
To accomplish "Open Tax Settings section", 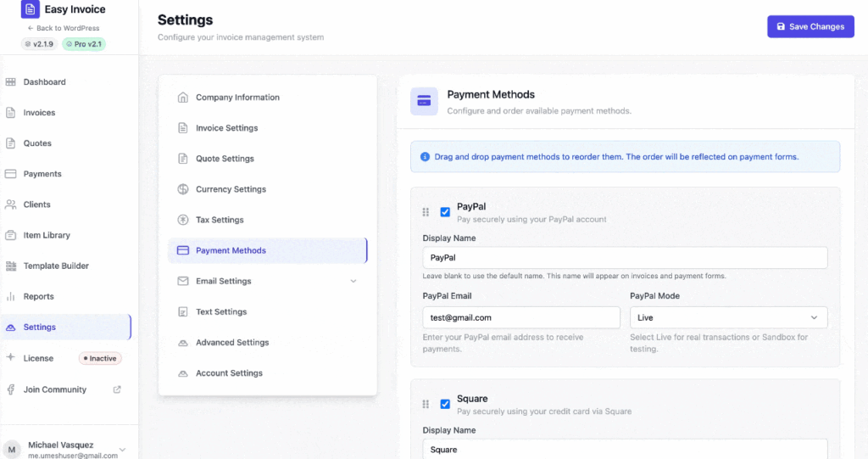I will coord(220,220).
